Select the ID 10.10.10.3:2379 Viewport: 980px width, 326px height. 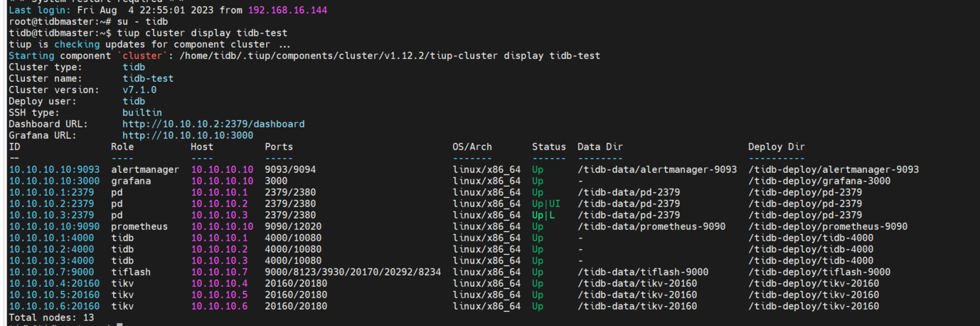coord(51,215)
